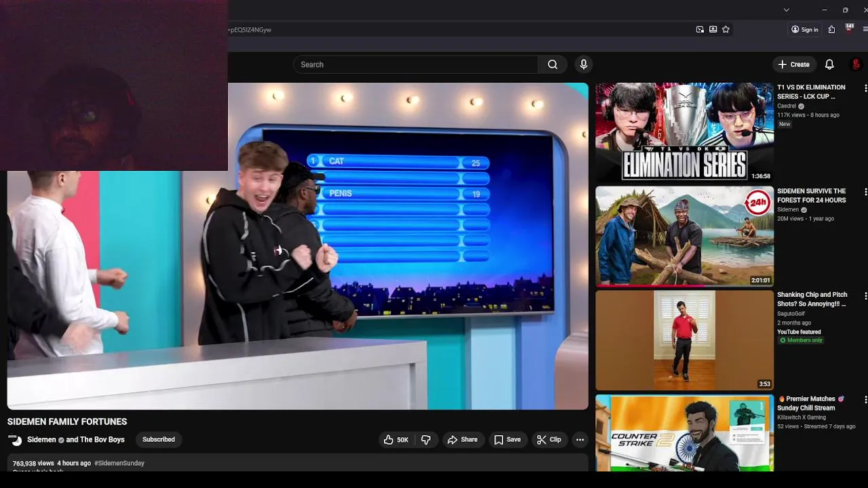The width and height of the screenshot is (868, 488).
Task: Click the 4 hours ago upload text
Action: 74,464
